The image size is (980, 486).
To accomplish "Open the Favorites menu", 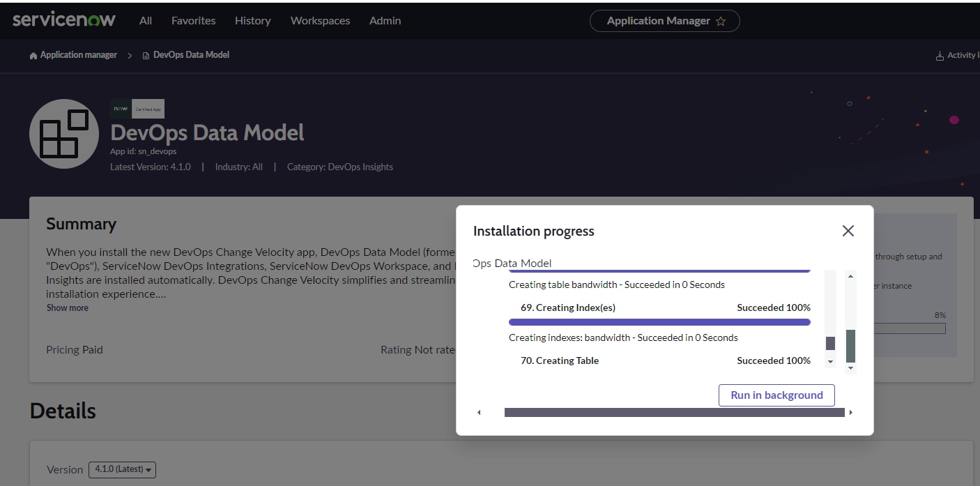I will tap(193, 21).
